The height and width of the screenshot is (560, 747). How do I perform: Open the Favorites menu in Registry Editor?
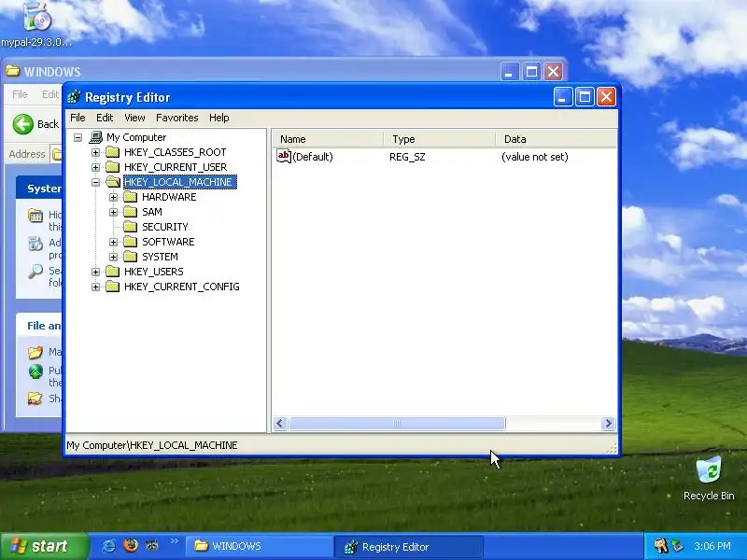[177, 118]
